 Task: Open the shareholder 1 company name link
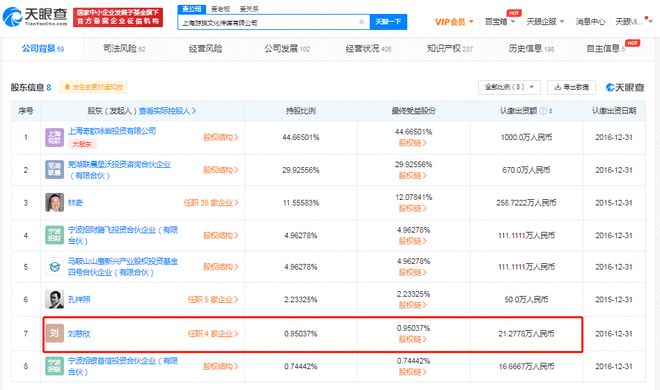(x=112, y=131)
